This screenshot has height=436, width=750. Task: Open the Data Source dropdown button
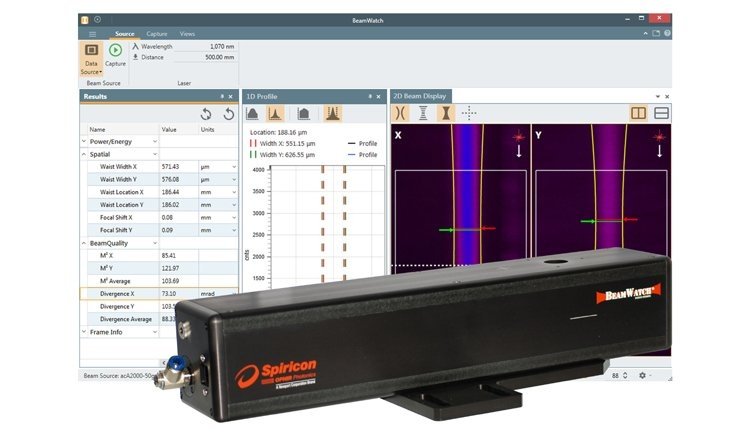[91, 60]
